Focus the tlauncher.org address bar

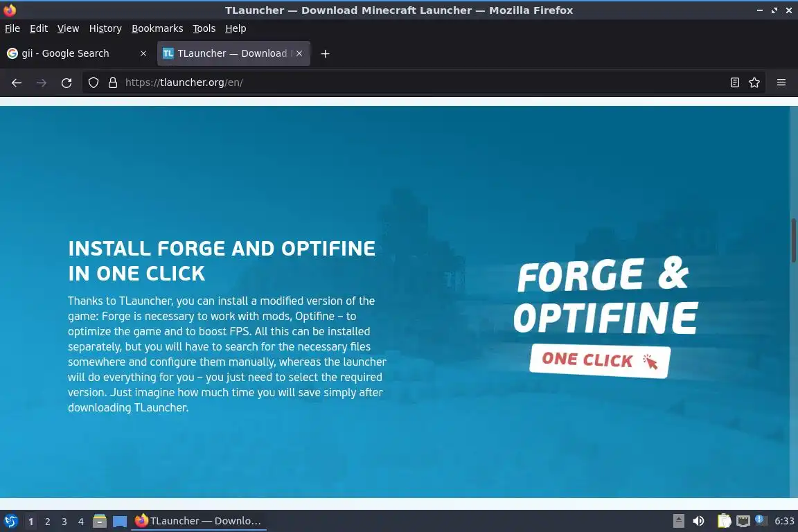pos(423,82)
